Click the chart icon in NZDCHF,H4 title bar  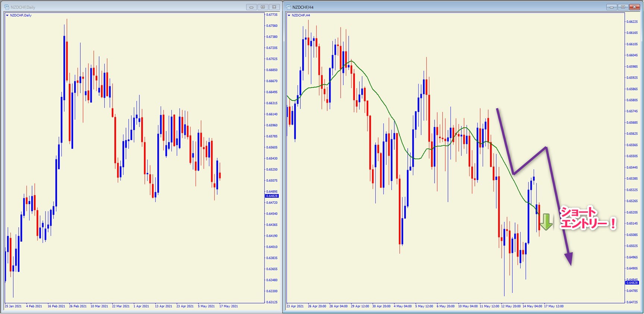tap(288, 7)
